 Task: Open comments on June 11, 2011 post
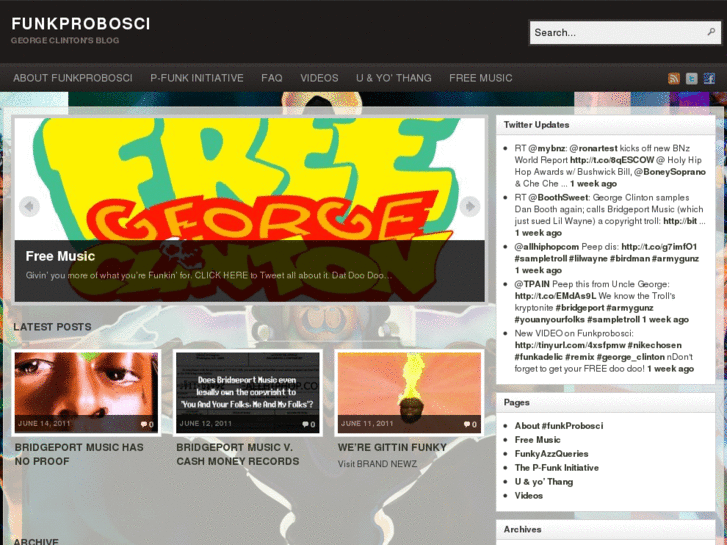pyautogui.click(x=470, y=424)
